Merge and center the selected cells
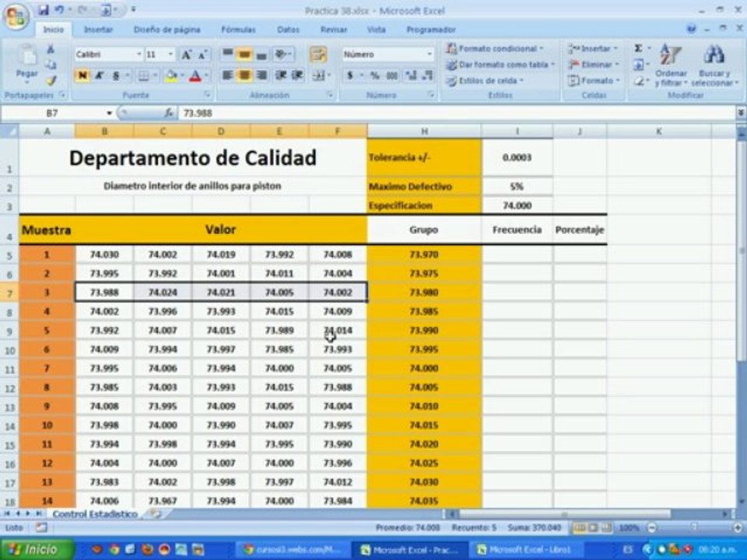The image size is (747, 560). (x=318, y=75)
